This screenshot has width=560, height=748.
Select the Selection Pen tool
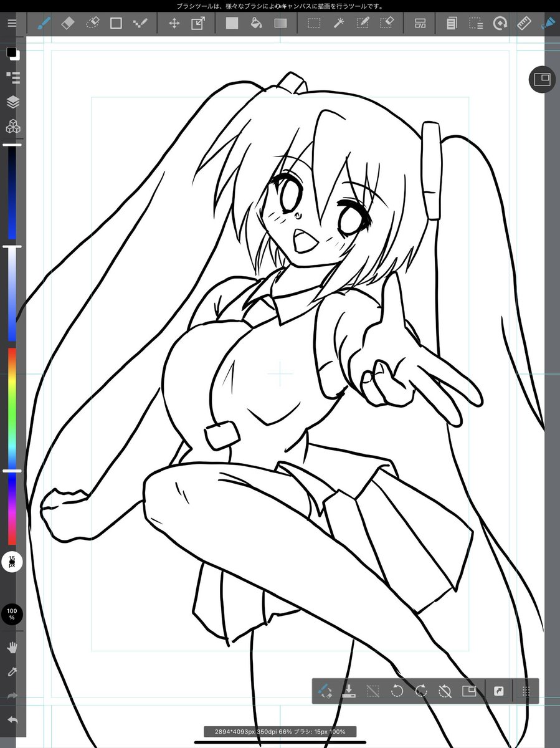pyautogui.click(x=363, y=24)
